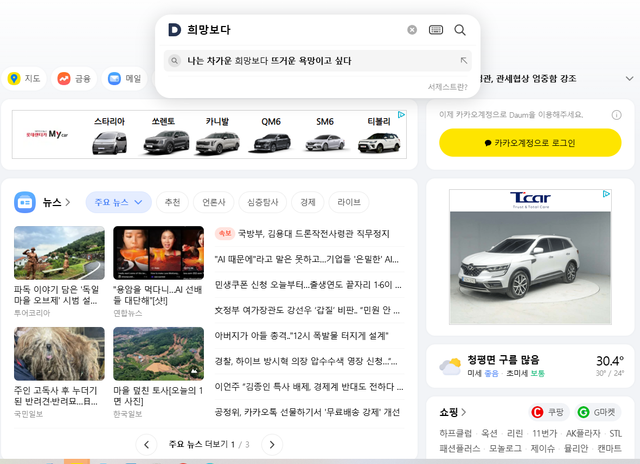Click the 모놀로그 shopping link
This screenshot has height=464, width=640.
click(505, 448)
